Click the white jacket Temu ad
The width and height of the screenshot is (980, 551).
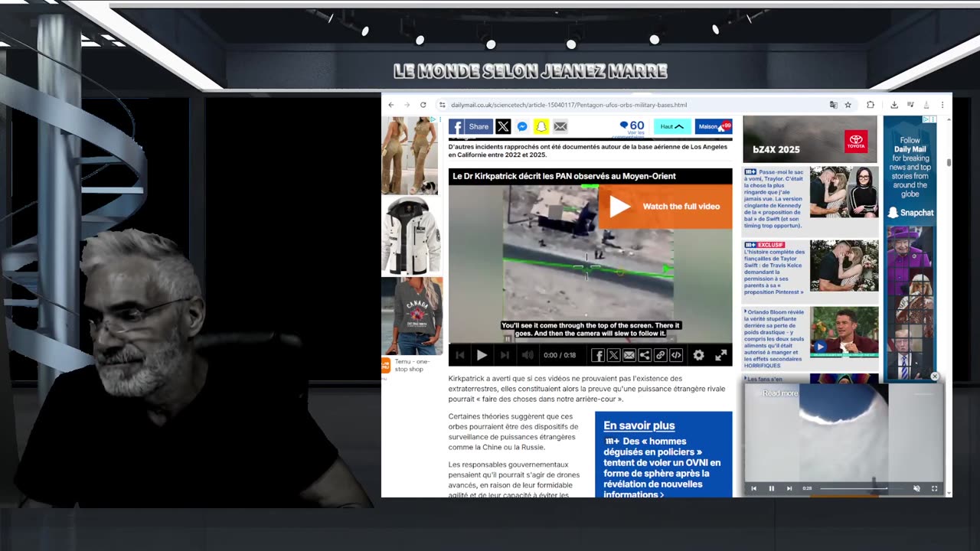(x=411, y=236)
